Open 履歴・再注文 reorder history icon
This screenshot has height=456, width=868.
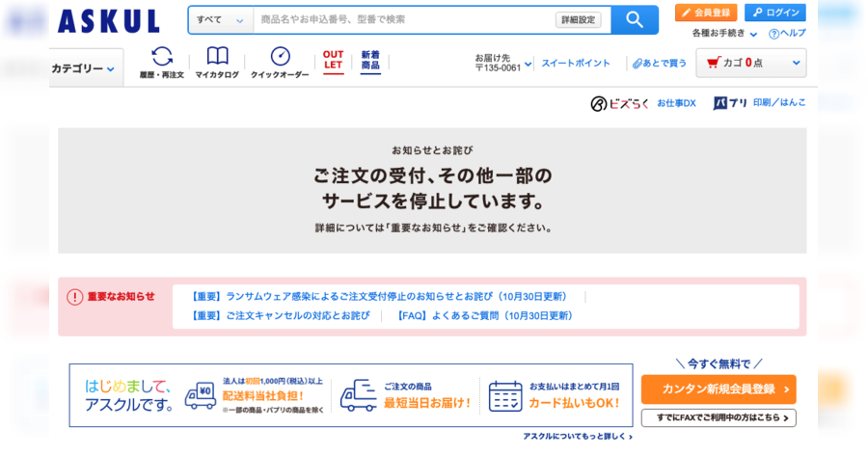coord(161,62)
